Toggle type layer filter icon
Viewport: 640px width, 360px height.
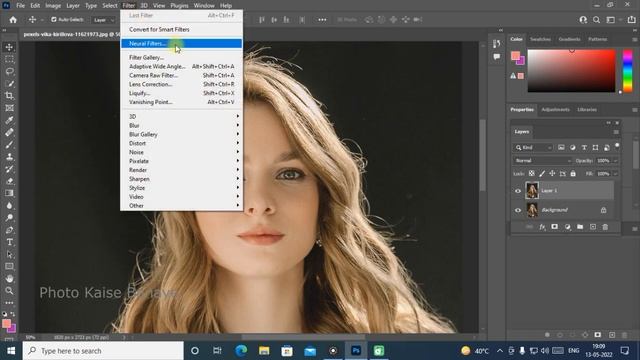[584, 147]
